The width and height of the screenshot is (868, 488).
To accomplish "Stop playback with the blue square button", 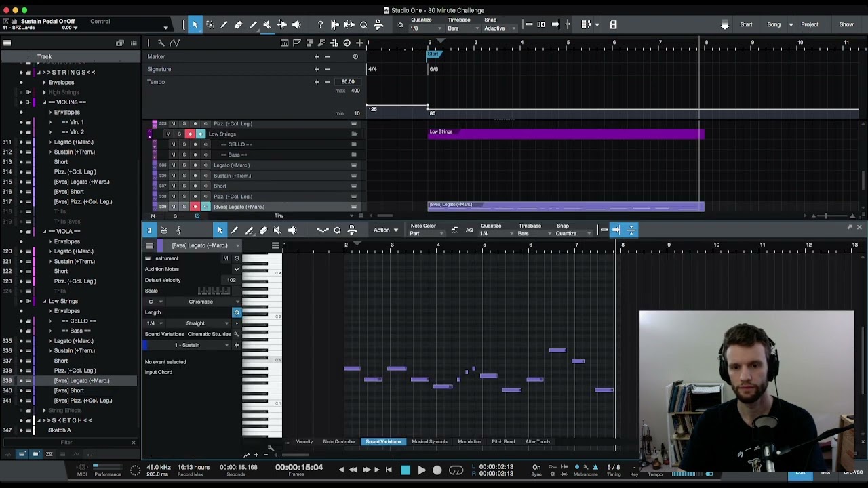I will (x=406, y=470).
